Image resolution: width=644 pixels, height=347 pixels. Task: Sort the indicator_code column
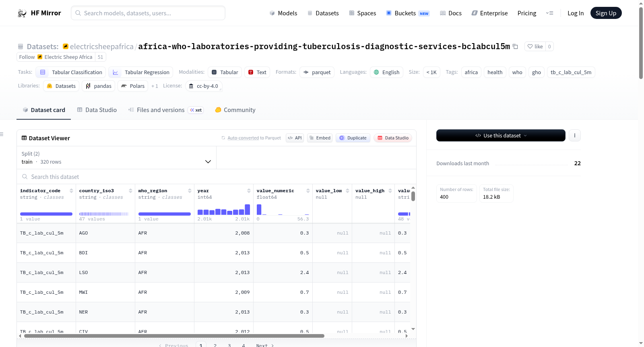(71, 191)
